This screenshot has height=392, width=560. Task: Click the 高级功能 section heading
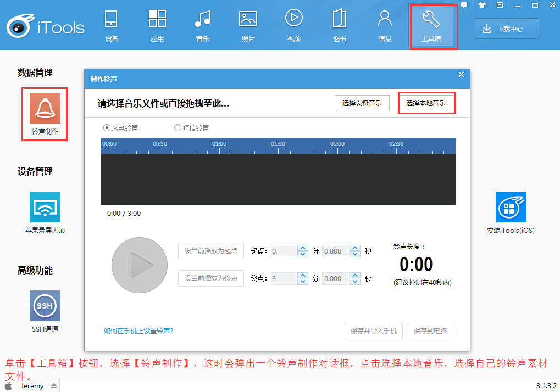[x=35, y=270]
